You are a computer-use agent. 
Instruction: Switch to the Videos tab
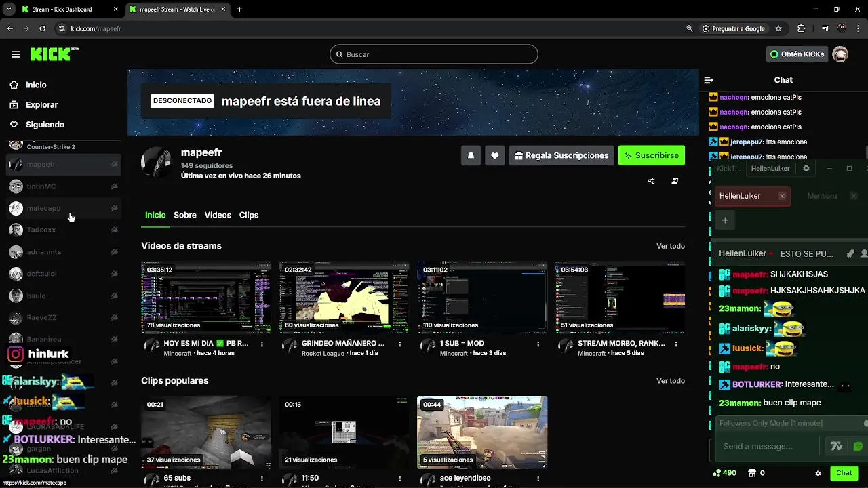coord(218,215)
